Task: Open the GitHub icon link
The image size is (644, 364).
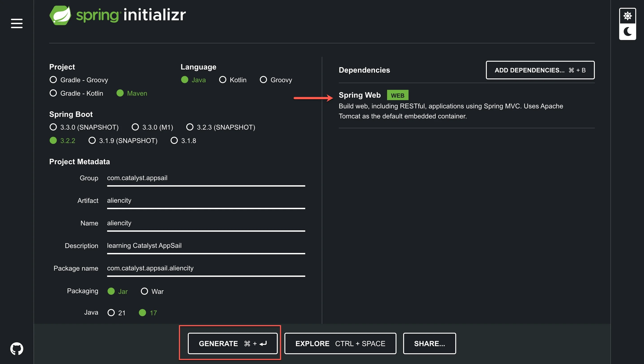Action: (x=17, y=348)
